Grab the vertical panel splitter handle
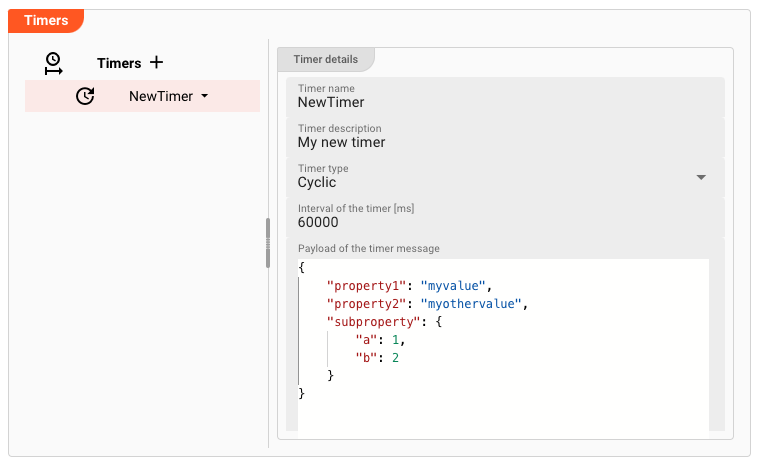The image size is (760, 464). tap(268, 243)
